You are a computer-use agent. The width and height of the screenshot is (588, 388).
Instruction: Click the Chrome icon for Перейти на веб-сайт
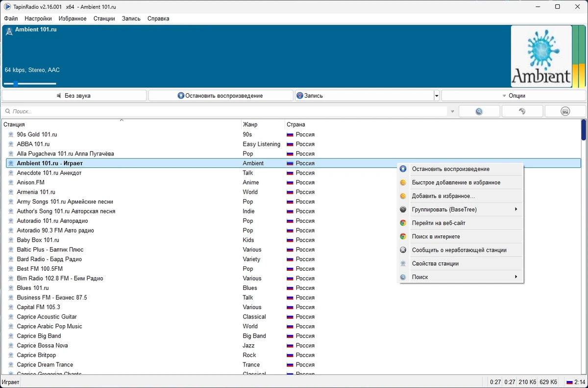(x=403, y=223)
